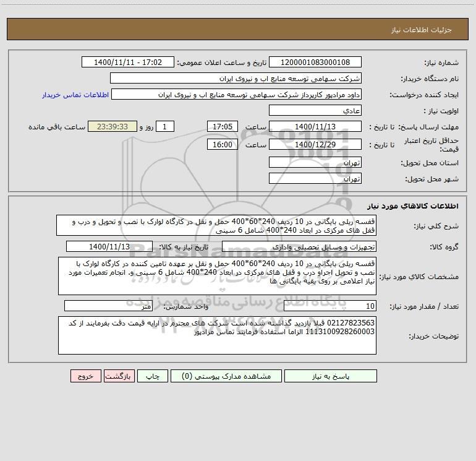Click the priority field 'عادی'
This screenshot has width=476, height=461.
[315, 110]
